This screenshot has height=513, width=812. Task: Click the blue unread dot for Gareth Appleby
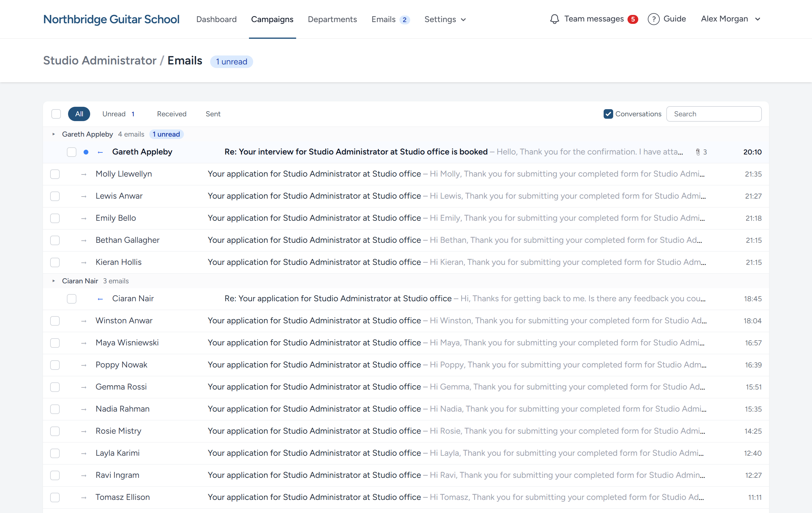coord(86,152)
